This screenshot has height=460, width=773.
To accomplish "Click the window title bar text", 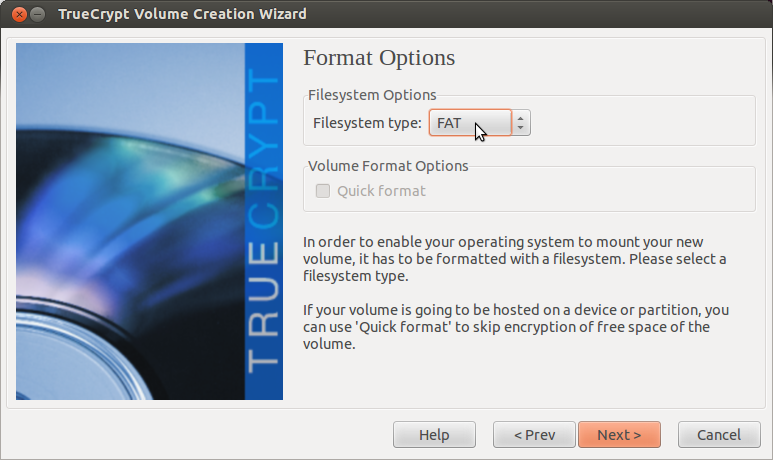I will click(x=182, y=14).
